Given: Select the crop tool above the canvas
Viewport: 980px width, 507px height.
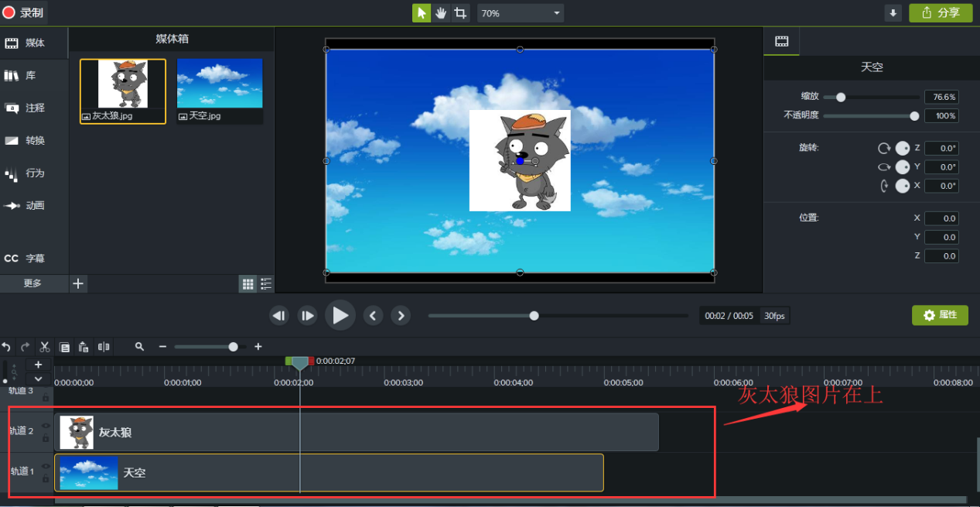Looking at the screenshot, I should (461, 13).
